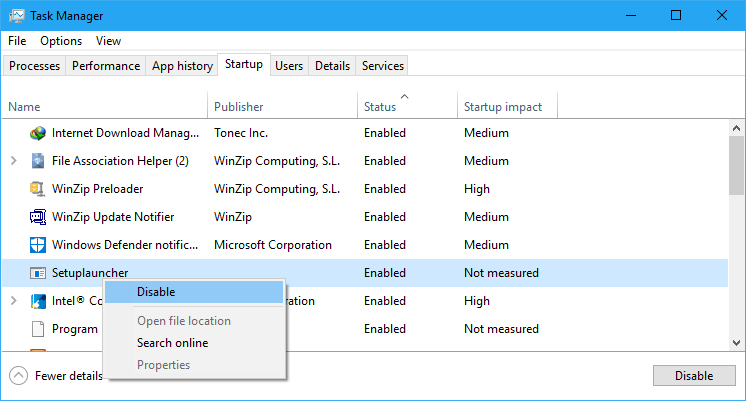Screen dimensions: 746x401
Task: Click the High impact cell of the Intel row
Action: click(477, 301)
